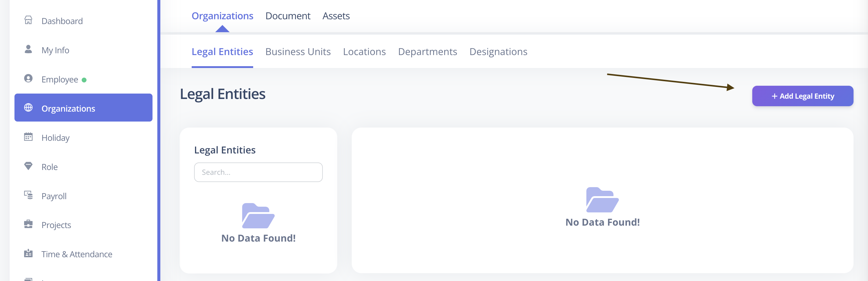Open Dashboard from the sidebar
Screen dimensions: 868x281
coord(83,21)
